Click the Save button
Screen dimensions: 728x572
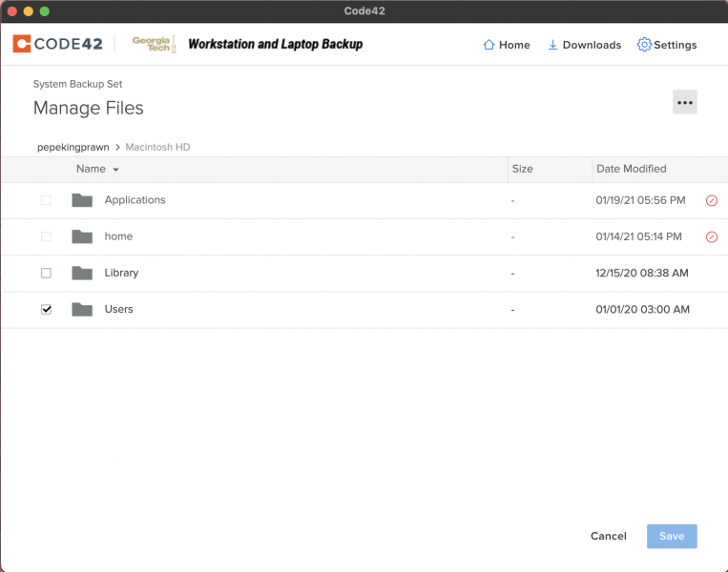point(672,537)
